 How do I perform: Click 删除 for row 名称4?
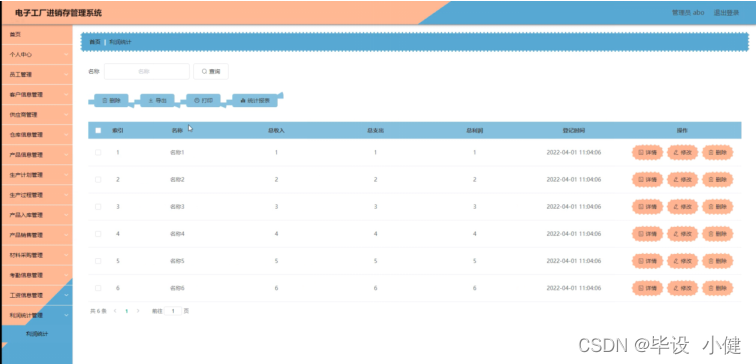(717, 234)
